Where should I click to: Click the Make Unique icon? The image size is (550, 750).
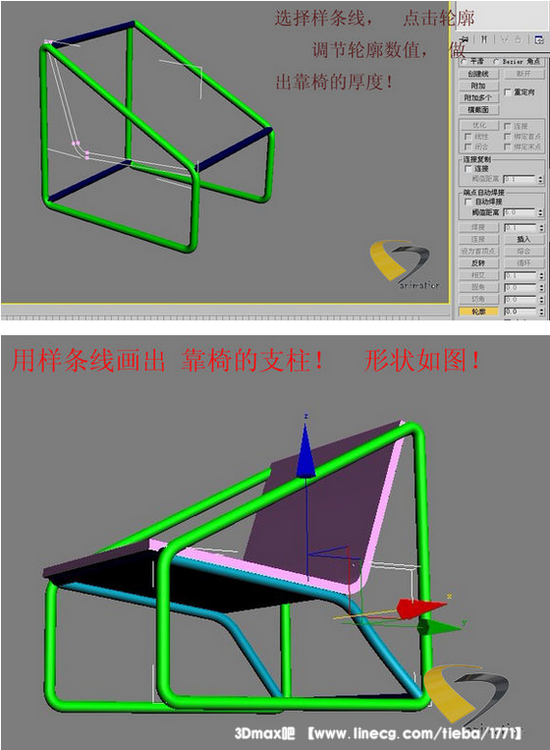point(505,39)
